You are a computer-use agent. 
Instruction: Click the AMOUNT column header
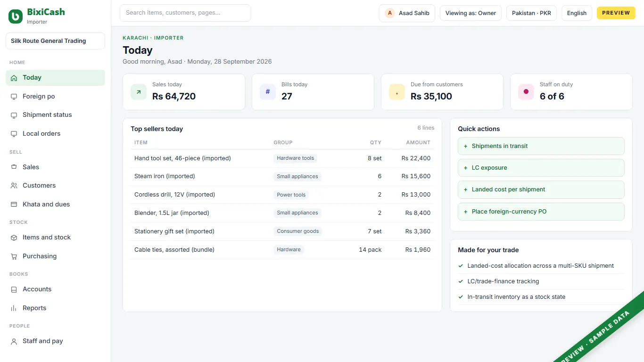418,142
